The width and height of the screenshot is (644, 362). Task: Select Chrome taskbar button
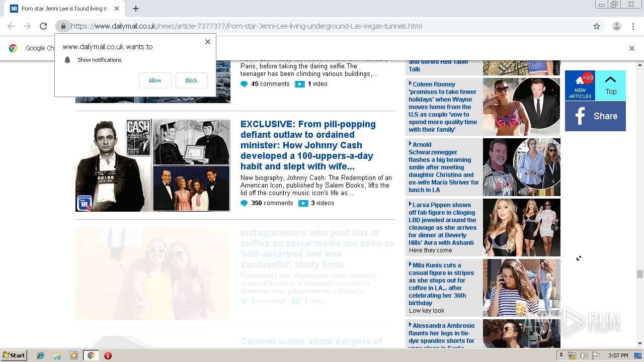[x=91, y=355]
